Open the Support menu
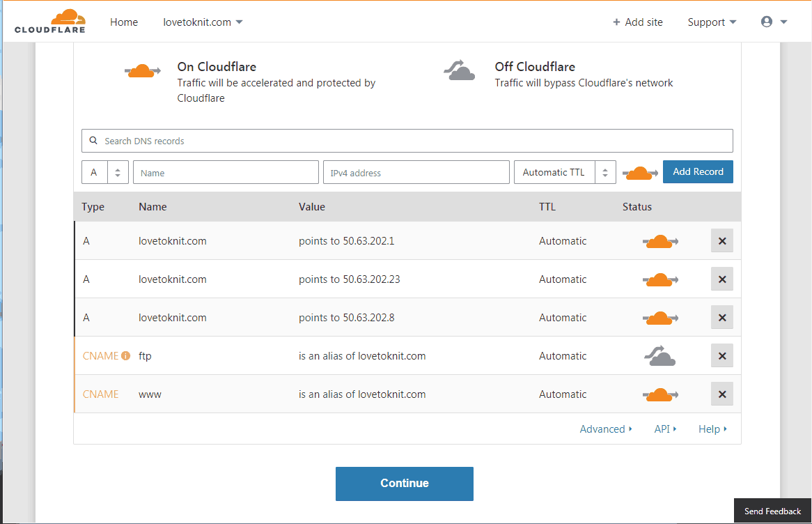This screenshot has width=812, height=524. (712, 22)
